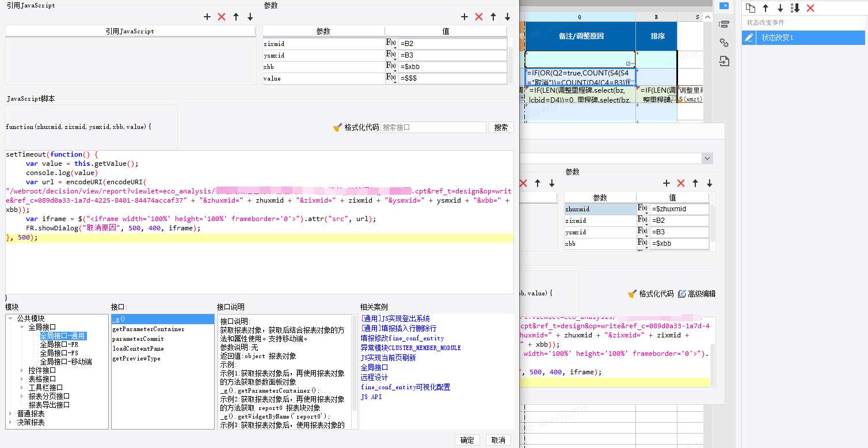Open the combo box dropdown in back window
The width and height of the screenshot is (868, 448).
707,158
